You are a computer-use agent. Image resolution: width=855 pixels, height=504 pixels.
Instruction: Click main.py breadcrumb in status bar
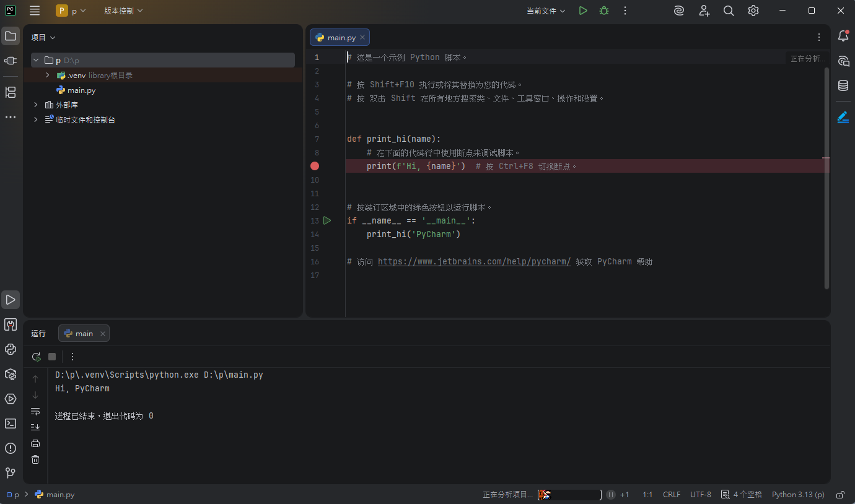point(55,495)
